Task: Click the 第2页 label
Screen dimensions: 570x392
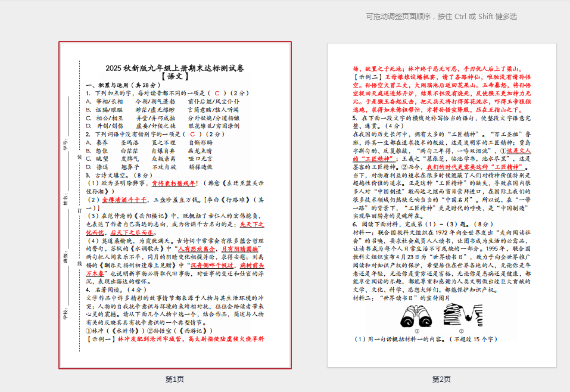Action: (x=441, y=379)
